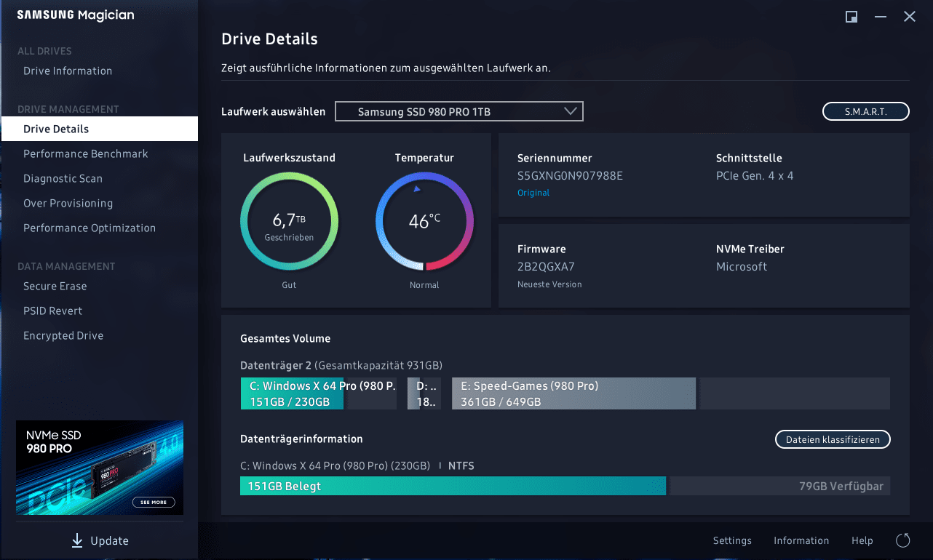The height and width of the screenshot is (560, 933).
Task: Open Performance Optimization section
Action: (90, 228)
